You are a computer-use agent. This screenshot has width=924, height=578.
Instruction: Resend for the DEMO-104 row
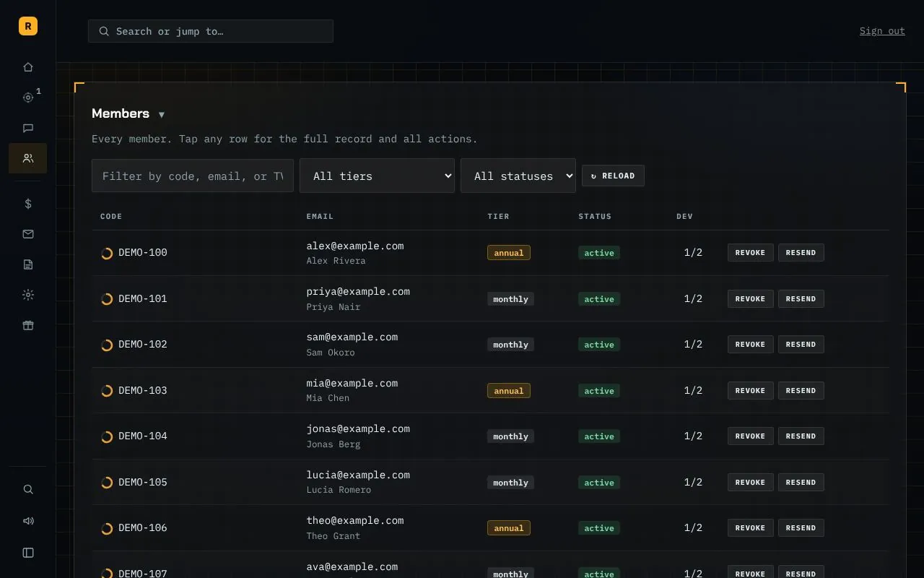point(801,436)
